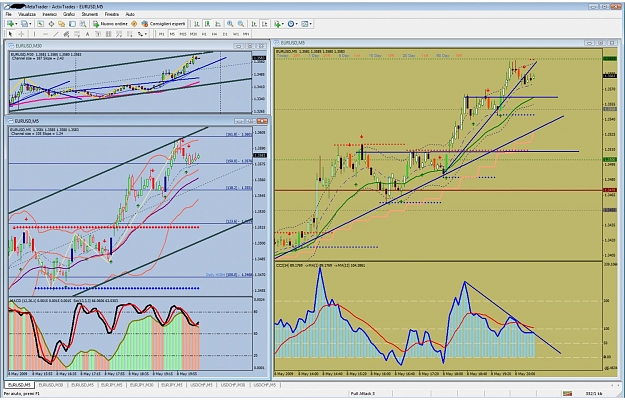Draw a vertical line tool

[34, 34]
